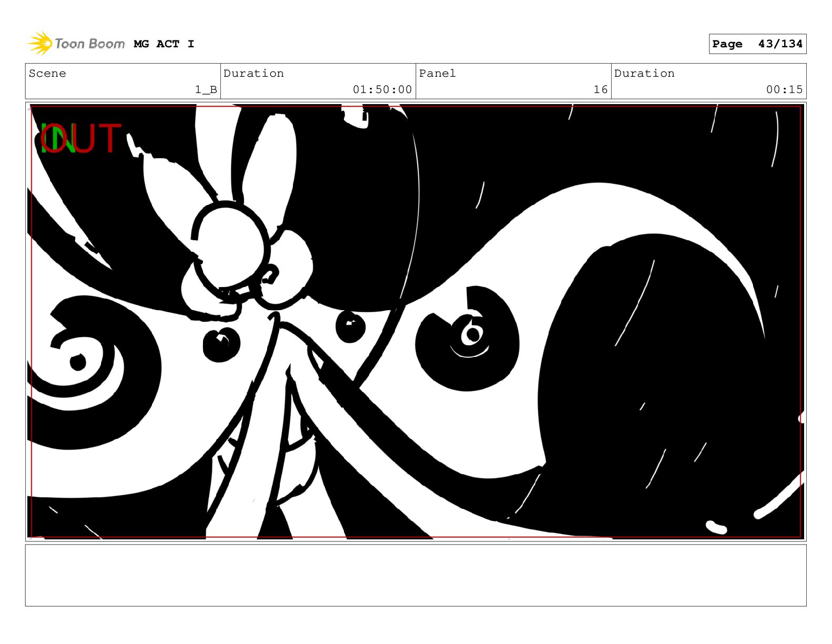832x644 pixels.
Task: Click the Toon Boom logo
Action: [76, 43]
